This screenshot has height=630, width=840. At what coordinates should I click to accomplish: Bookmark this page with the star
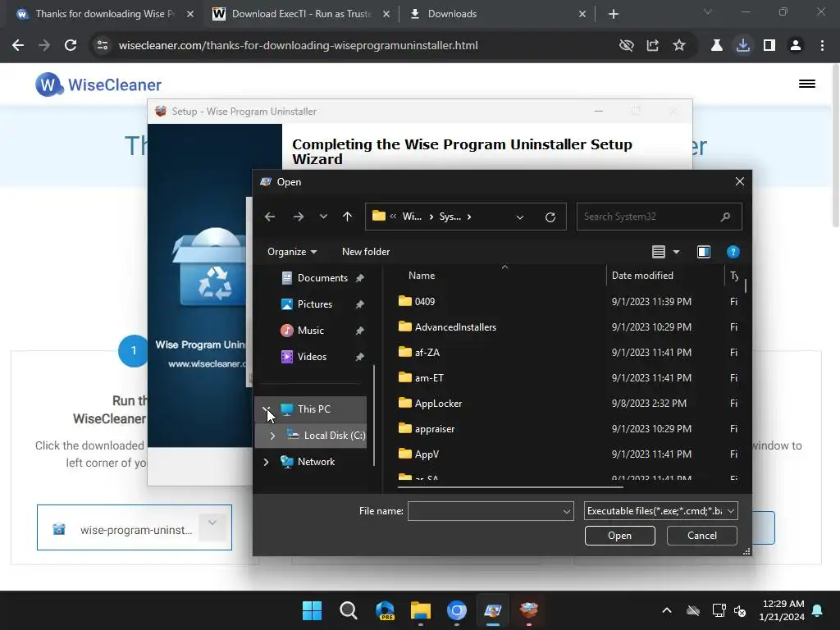tap(678, 46)
